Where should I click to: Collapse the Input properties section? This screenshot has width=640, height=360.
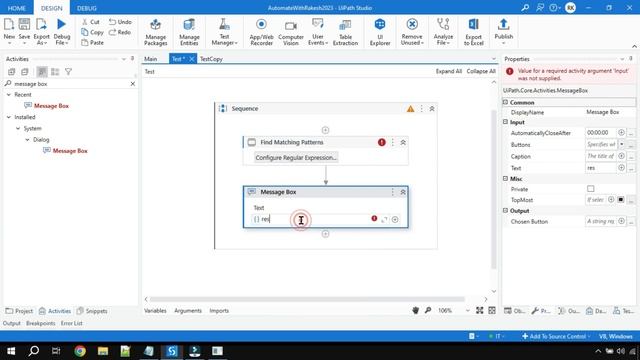tap(505, 122)
